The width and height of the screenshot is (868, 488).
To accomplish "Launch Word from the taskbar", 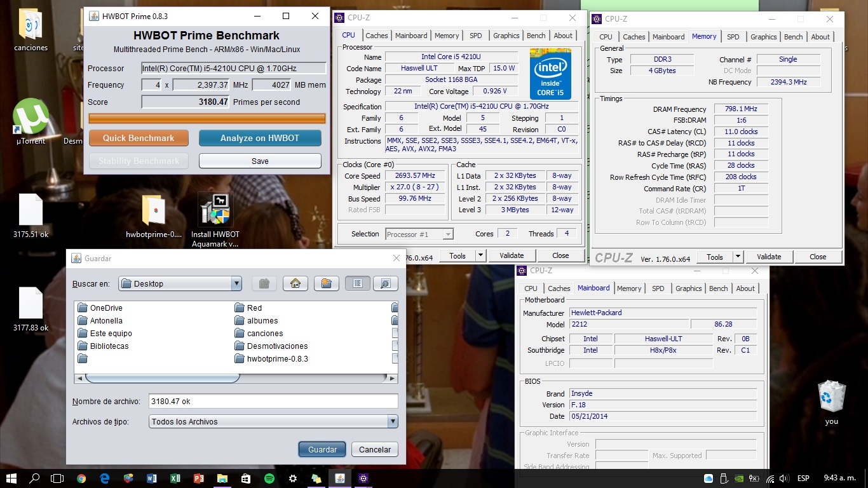I will pos(151,478).
